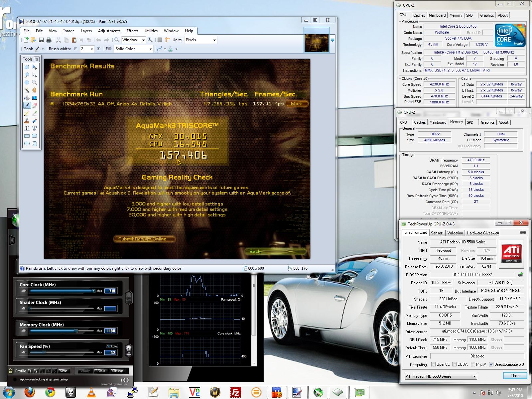The height and width of the screenshot is (399, 532).
Task: Select the Freeform Shape tool
Action: coord(35,144)
